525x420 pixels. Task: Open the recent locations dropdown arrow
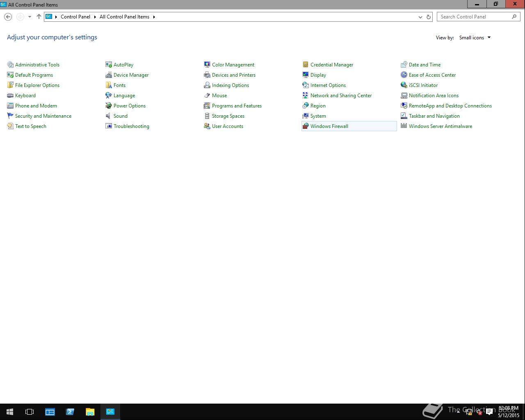point(30,17)
